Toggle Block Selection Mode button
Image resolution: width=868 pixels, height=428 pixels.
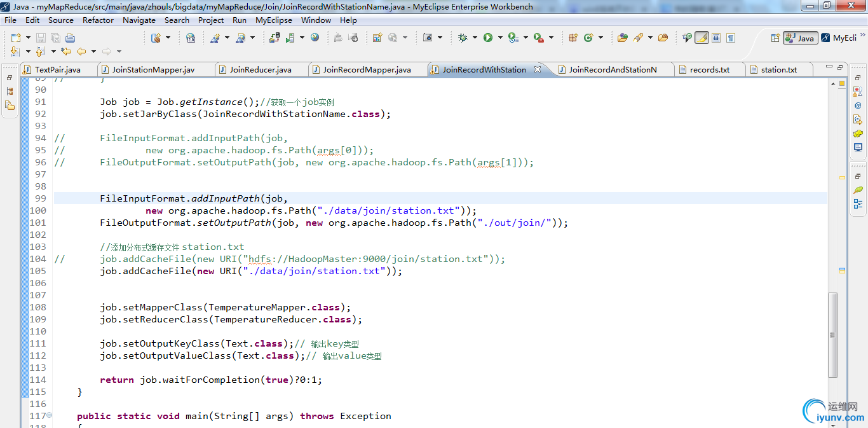(x=716, y=38)
